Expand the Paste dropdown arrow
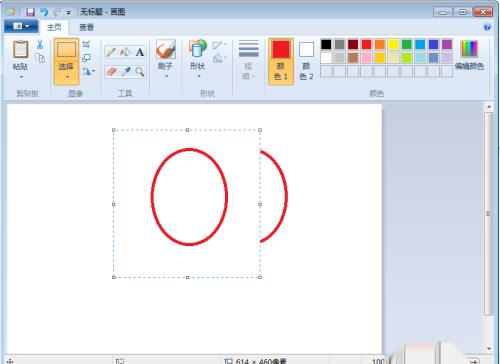This screenshot has height=364, width=500. tap(21, 77)
